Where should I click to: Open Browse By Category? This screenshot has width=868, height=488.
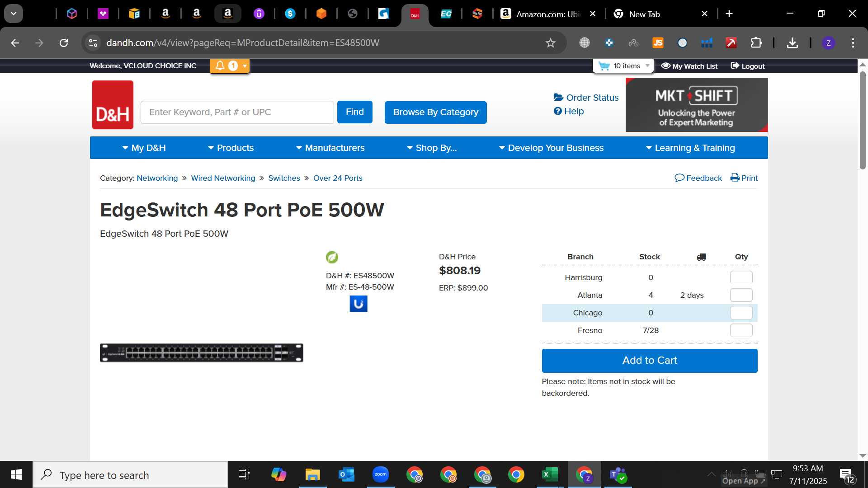coord(436,112)
